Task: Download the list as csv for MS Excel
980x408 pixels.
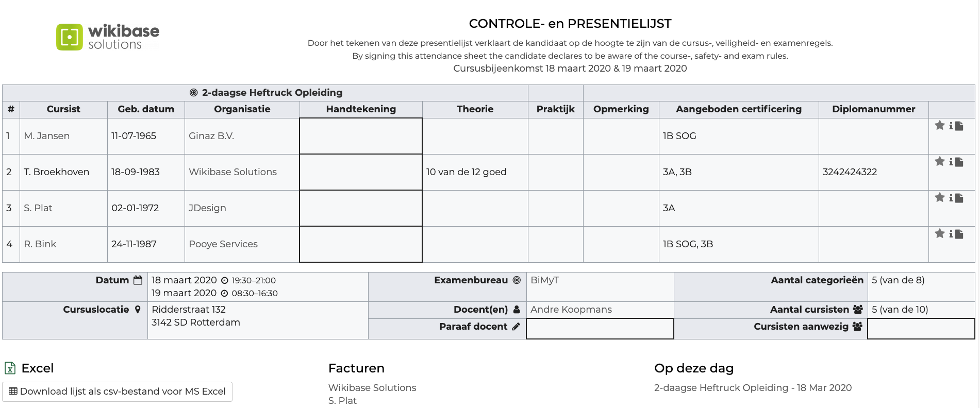Action: 118,392
